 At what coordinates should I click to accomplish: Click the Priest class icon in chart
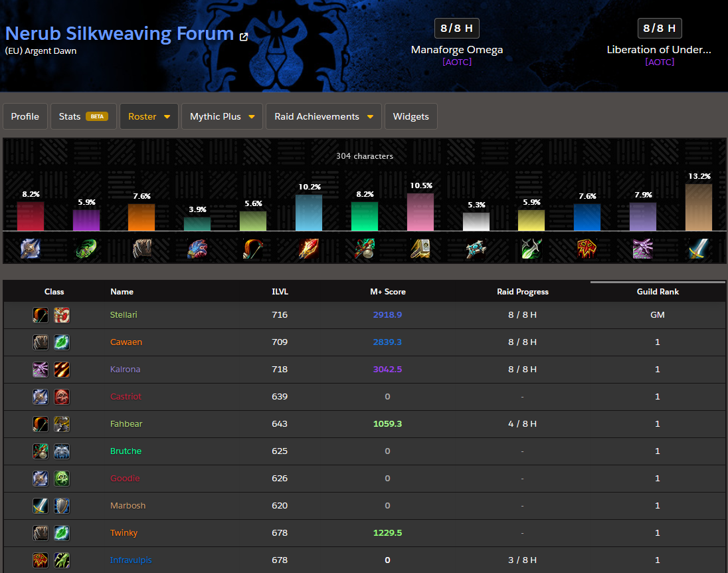pyautogui.click(x=476, y=249)
